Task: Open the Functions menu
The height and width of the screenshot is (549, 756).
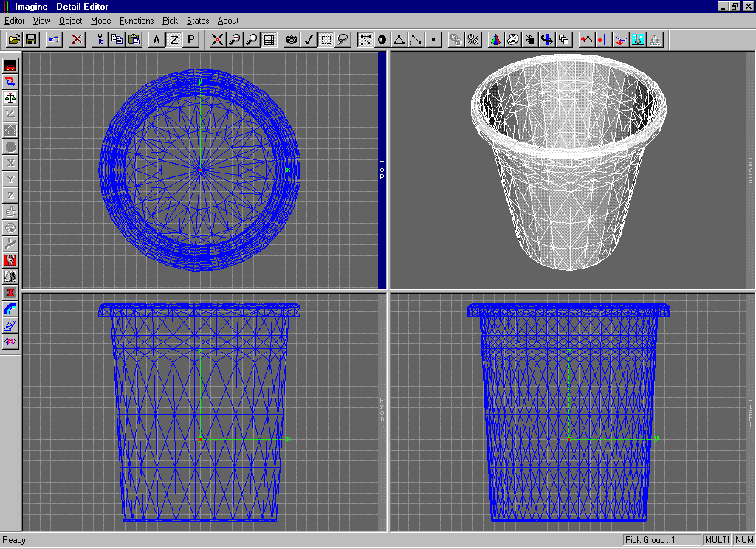Action: click(137, 21)
